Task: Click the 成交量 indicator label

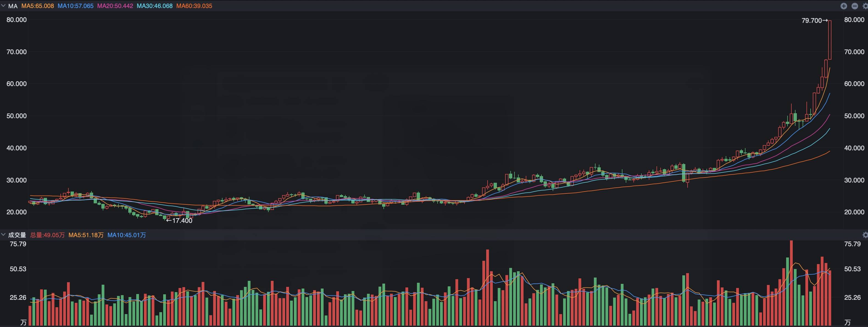Action: (17, 235)
